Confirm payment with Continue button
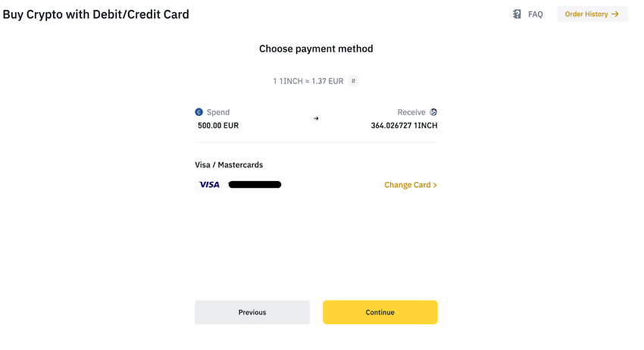This screenshot has width=644, height=350. pyautogui.click(x=380, y=312)
